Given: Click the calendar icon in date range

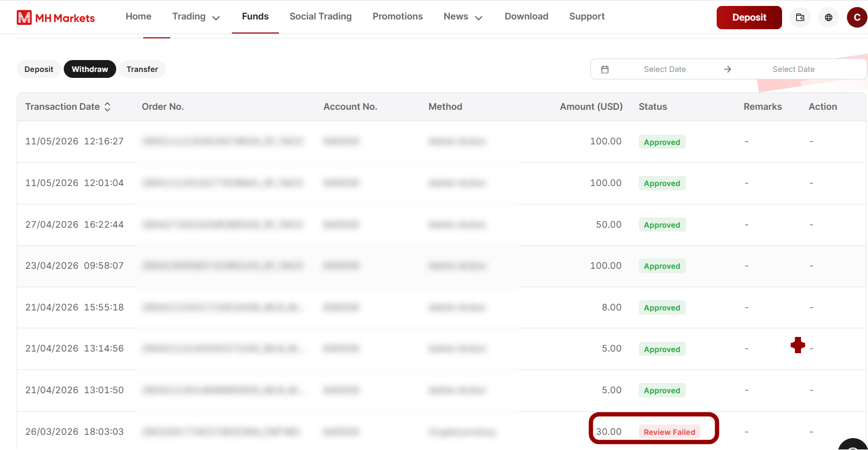Looking at the screenshot, I should 605,69.
